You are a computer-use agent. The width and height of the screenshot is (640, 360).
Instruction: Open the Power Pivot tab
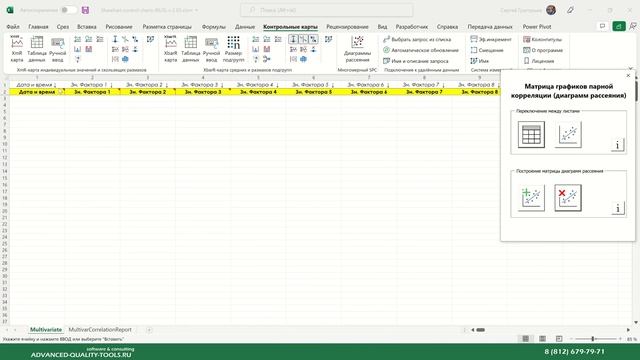coord(537,27)
